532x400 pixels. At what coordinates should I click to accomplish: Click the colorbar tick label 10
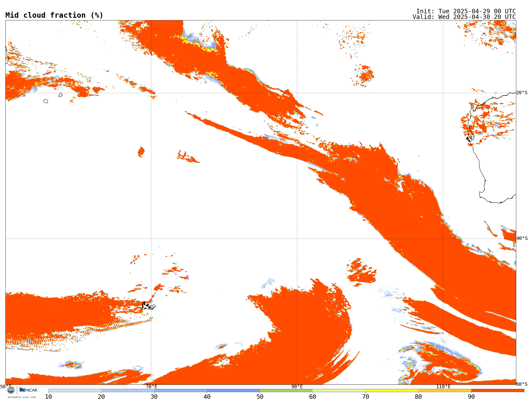[49, 397]
